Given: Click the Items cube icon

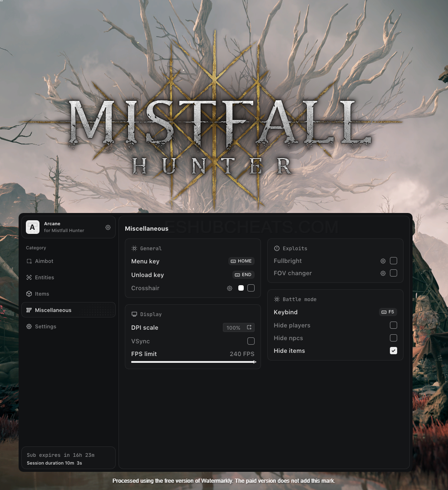Looking at the screenshot, I should coord(29,294).
